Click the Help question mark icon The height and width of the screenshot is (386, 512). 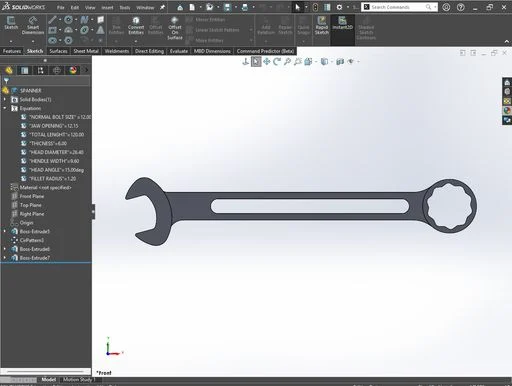click(x=461, y=7)
